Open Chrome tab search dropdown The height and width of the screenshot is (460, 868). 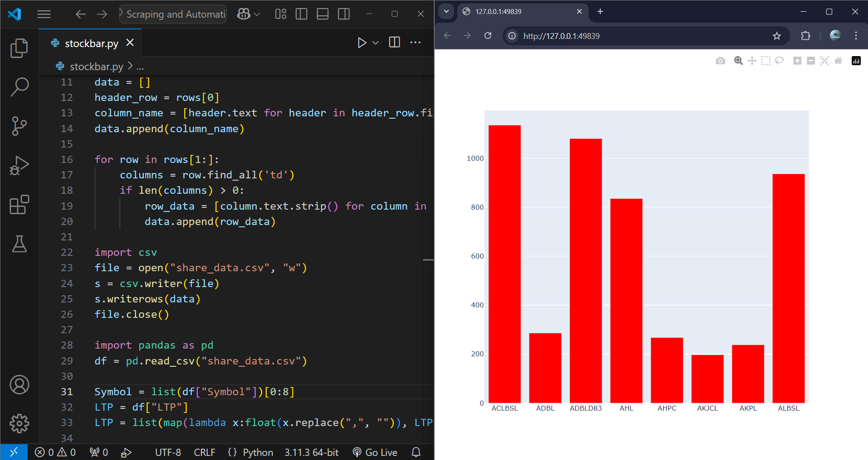click(x=446, y=11)
